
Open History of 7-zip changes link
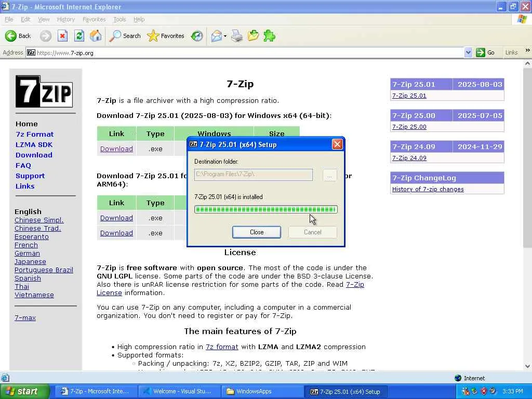(428, 189)
